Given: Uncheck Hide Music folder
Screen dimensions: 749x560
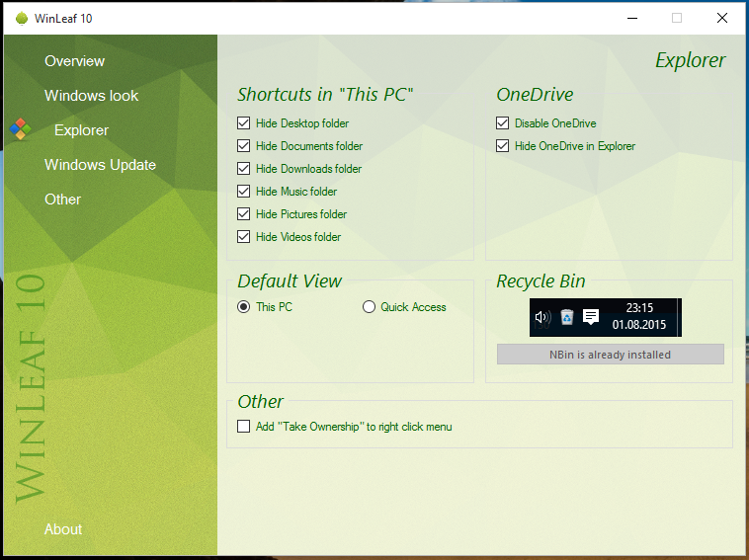Looking at the screenshot, I should [x=244, y=192].
